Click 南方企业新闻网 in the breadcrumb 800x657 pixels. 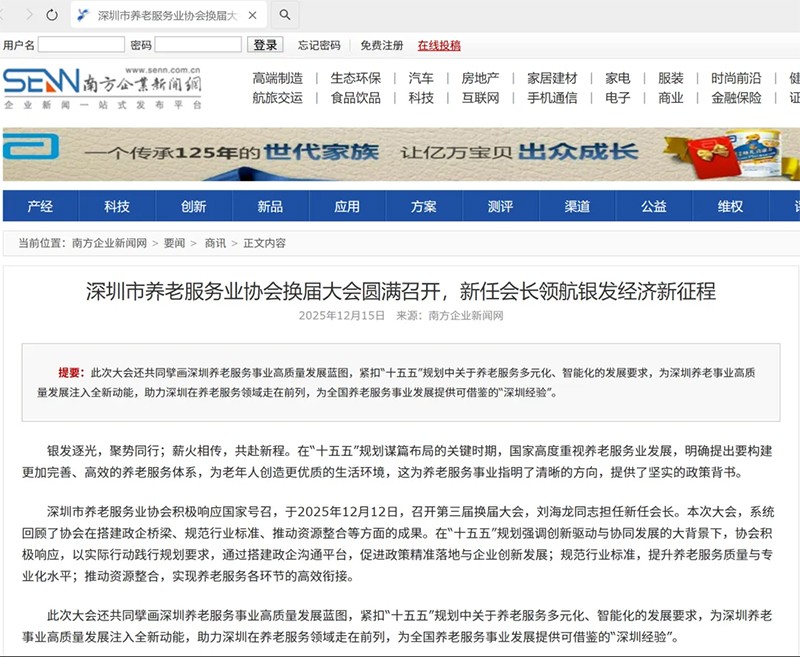109,243
